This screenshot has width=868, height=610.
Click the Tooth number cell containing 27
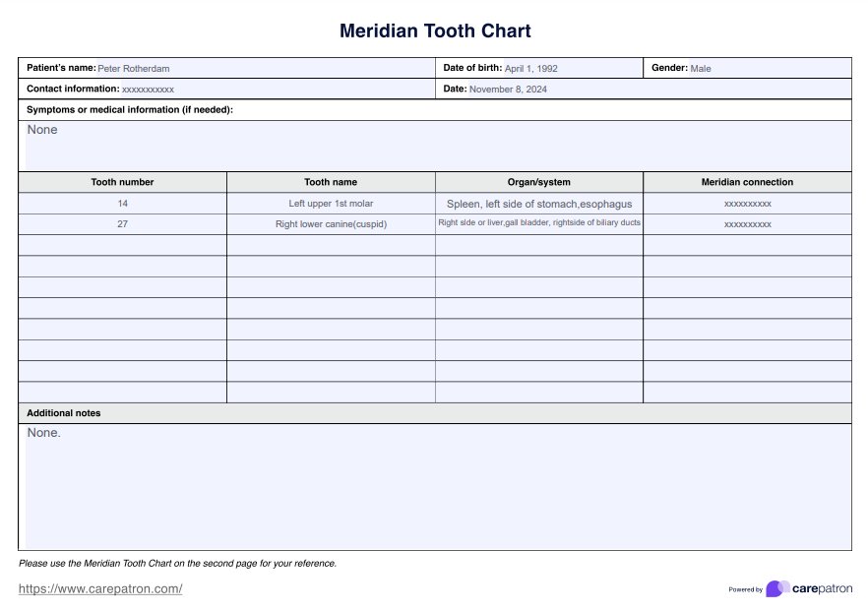(x=123, y=224)
